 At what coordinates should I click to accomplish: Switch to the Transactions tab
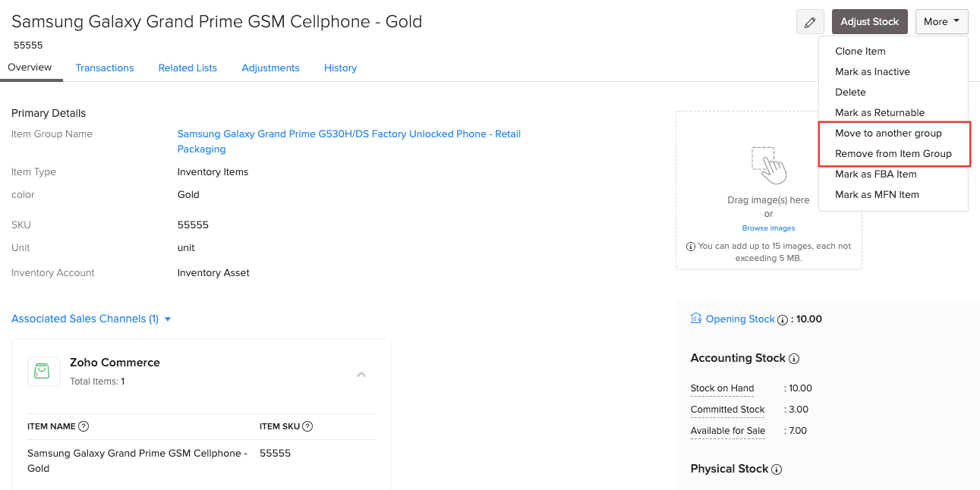(x=104, y=68)
